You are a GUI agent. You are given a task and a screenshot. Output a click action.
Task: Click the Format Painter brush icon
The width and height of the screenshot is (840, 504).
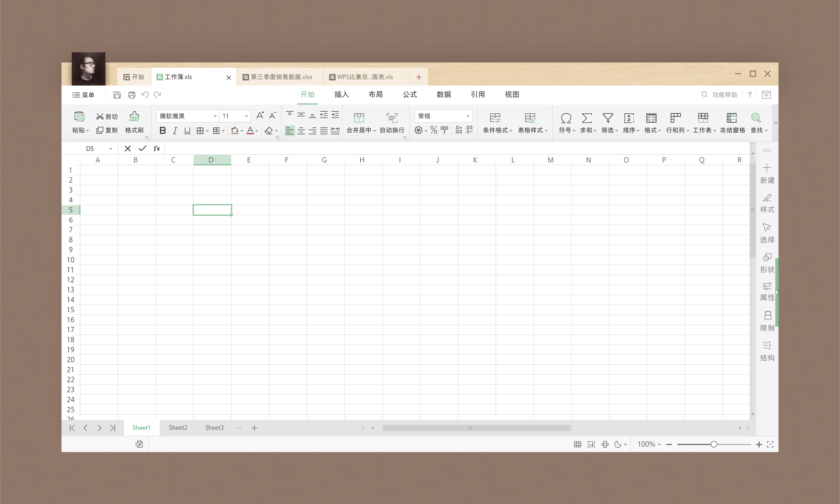tap(134, 117)
